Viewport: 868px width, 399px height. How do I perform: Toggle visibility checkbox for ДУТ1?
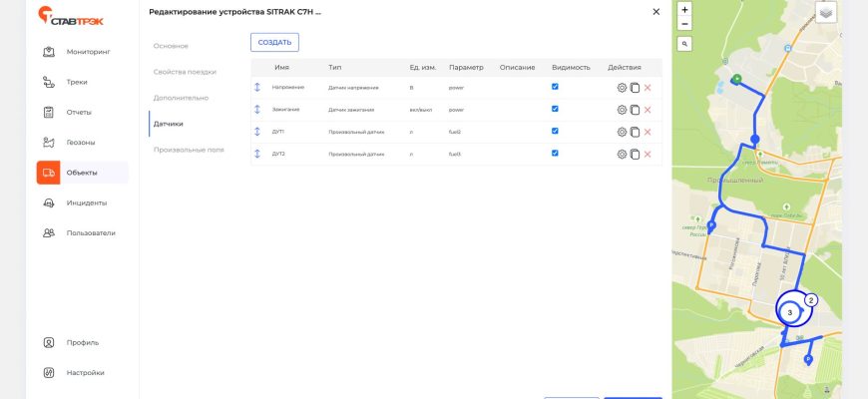(x=555, y=131)
